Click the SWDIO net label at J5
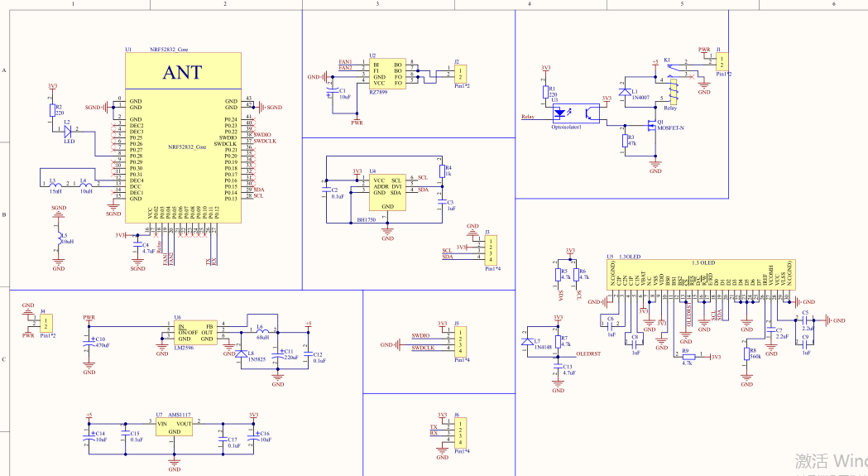 pos(420,335)
